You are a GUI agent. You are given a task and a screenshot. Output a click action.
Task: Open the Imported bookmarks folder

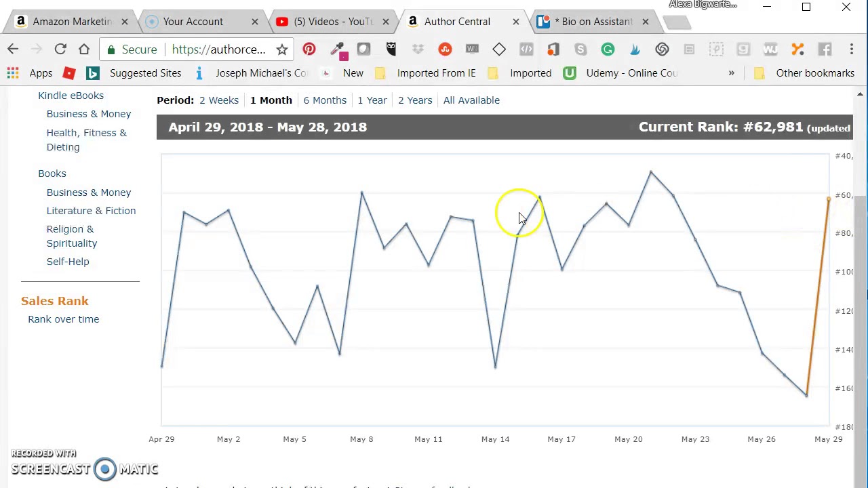click(x=519, y=73)
